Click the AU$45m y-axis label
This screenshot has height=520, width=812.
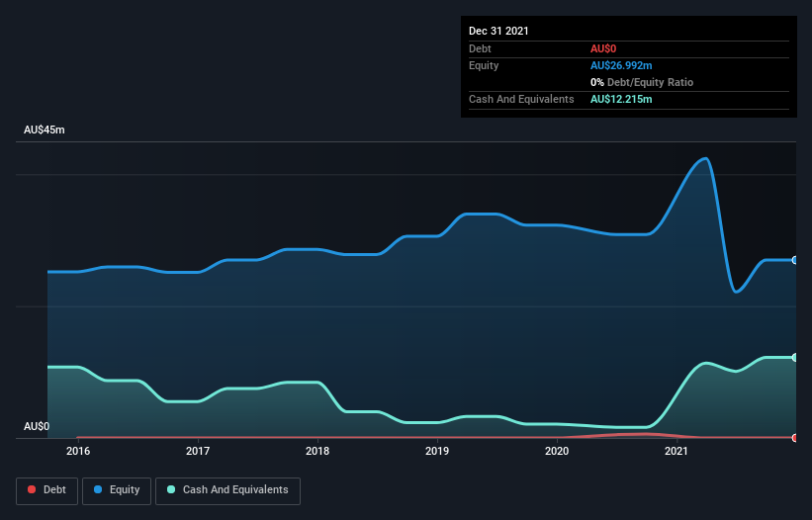(x=45, y=130)
